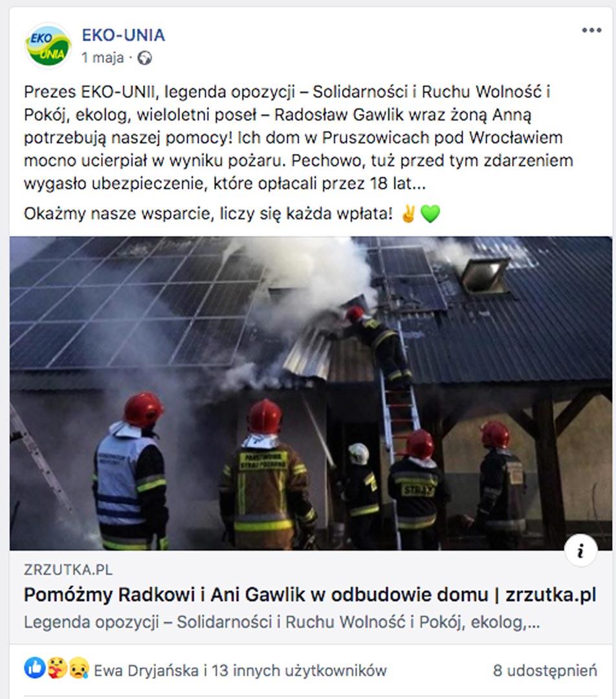
Task: Open the '8 udostępnień' shares list
Action: (545, 671)
